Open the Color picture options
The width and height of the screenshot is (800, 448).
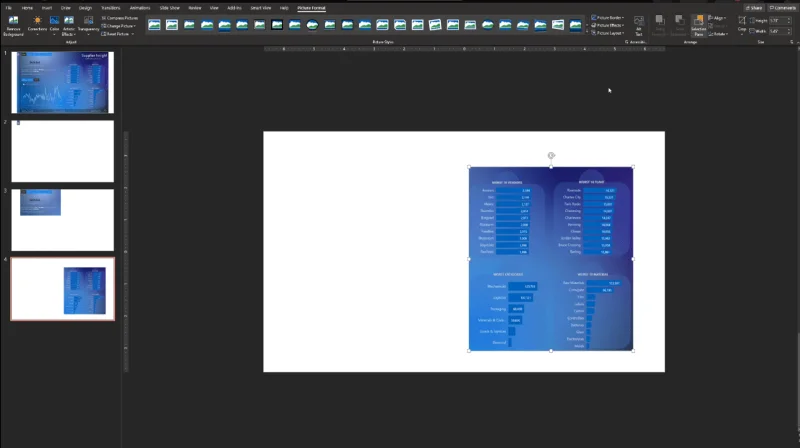pyautogui.click(x=55, y=26)
